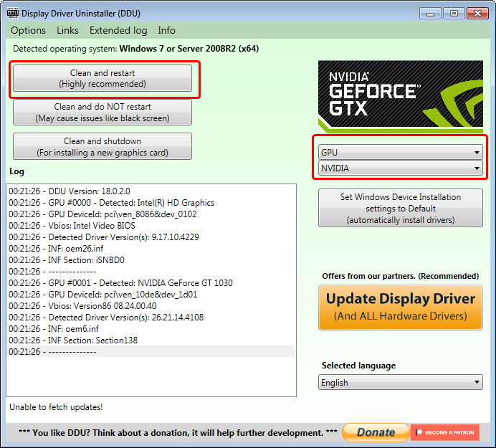Open the Info menu
Screen dimensions: 496x448
coord(166,30)
